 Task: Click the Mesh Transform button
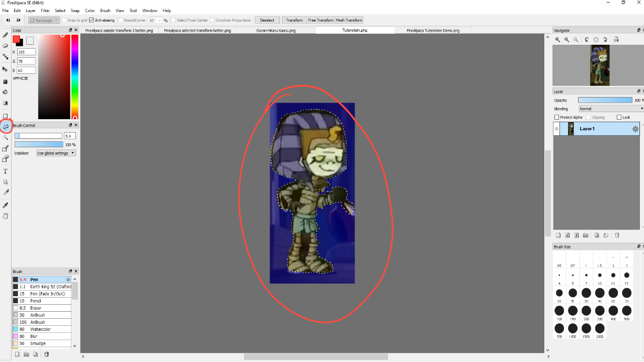349,21
